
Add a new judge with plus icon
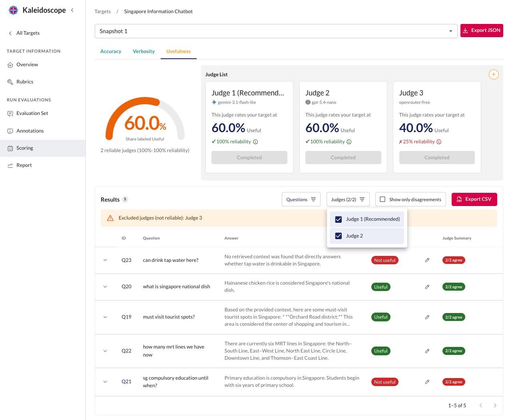coord(494,75)
